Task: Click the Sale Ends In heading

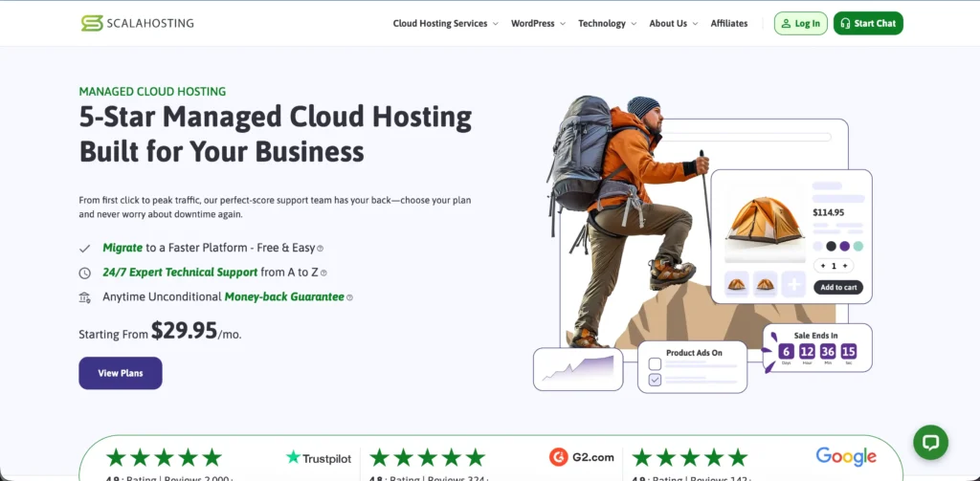Action: coord(815,336)
